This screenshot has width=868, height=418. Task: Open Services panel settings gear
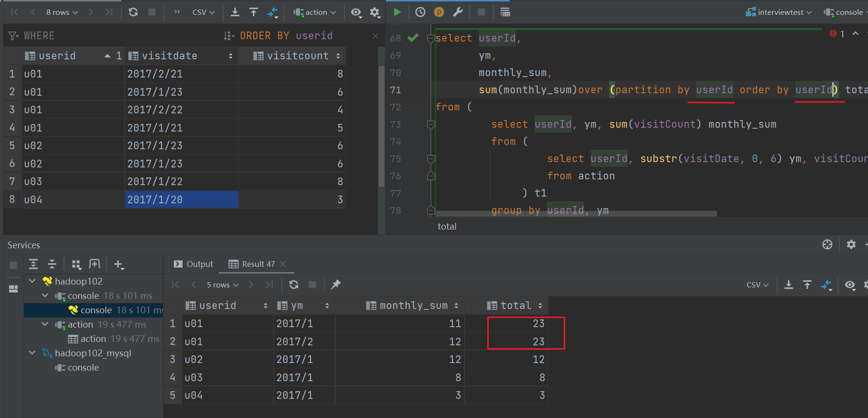(851, 244)
